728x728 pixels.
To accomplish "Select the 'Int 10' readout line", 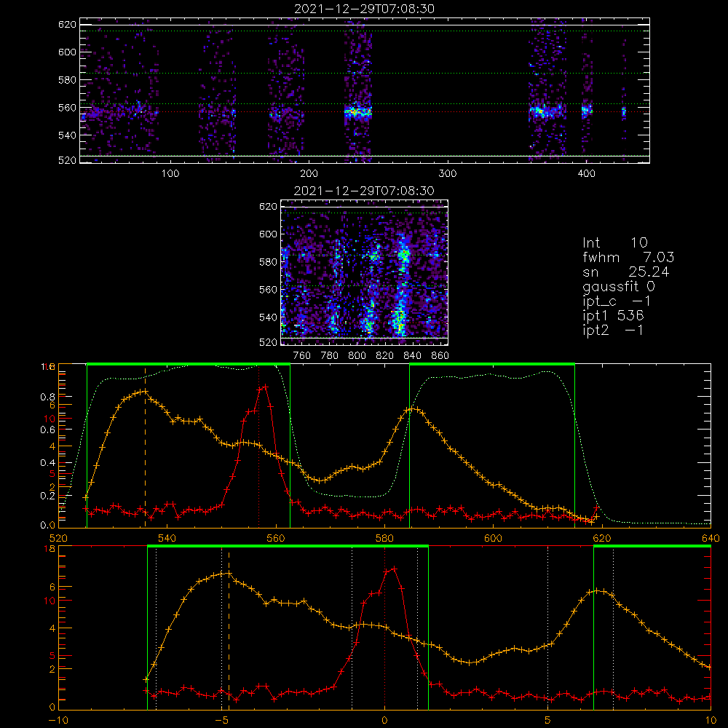I will [614, 243].
